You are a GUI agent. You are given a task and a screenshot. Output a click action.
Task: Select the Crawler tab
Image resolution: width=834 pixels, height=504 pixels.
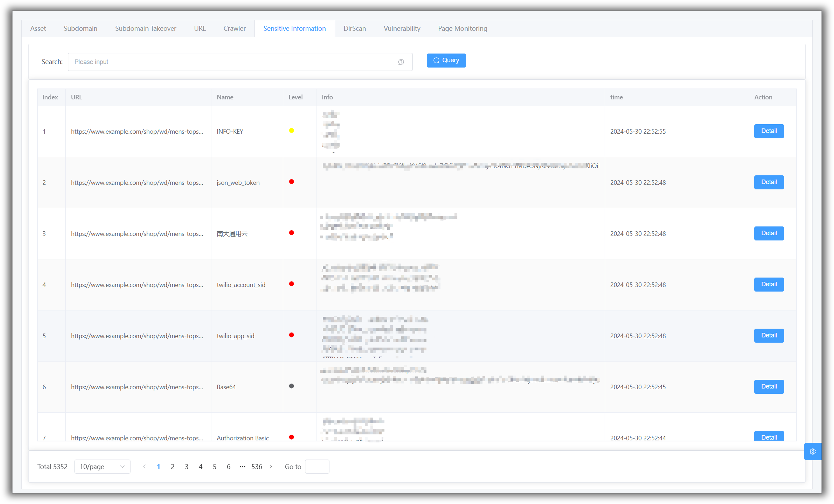tap(234, 28)
